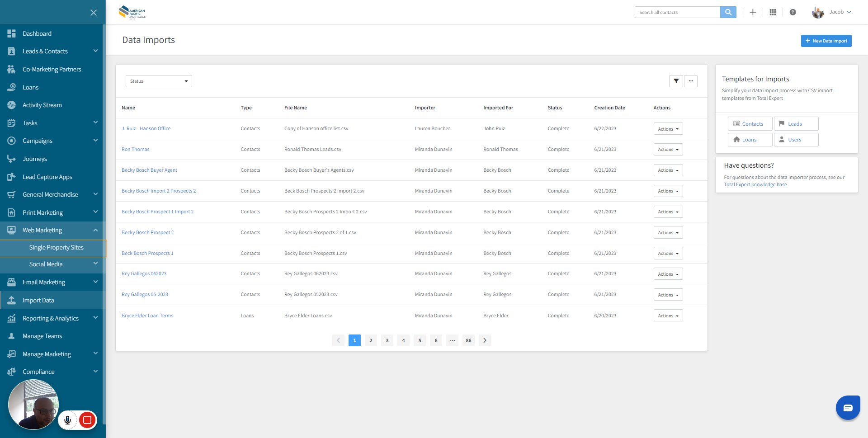868x438 pixels.
Task: Go to next page with arrow
Action: tap(485, 340)
